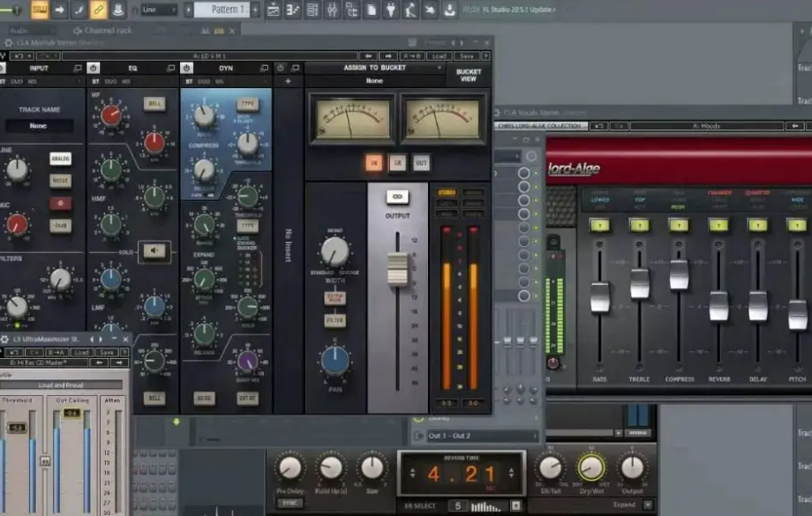This screenshot has width=812, height=516.
Task: Click the OUTPUT fader handle in CLA MixHub
Action: [x=398, y=269]
